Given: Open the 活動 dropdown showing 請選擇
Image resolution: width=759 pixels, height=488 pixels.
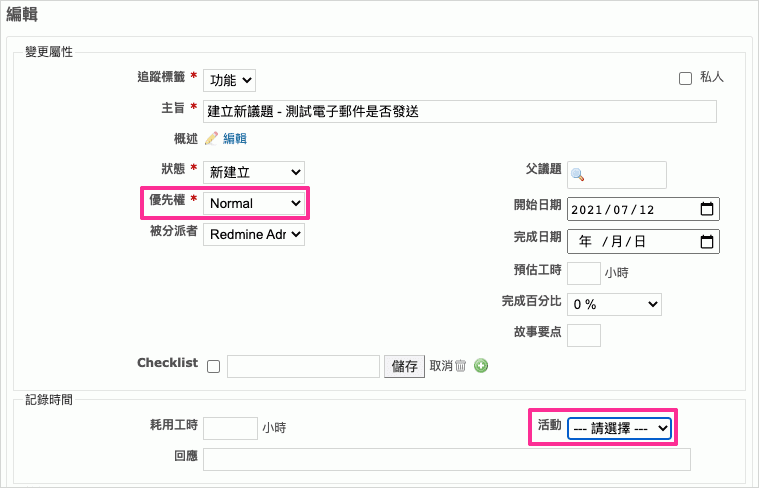Looking at the screenshot, I should click(x=619, y=428).
